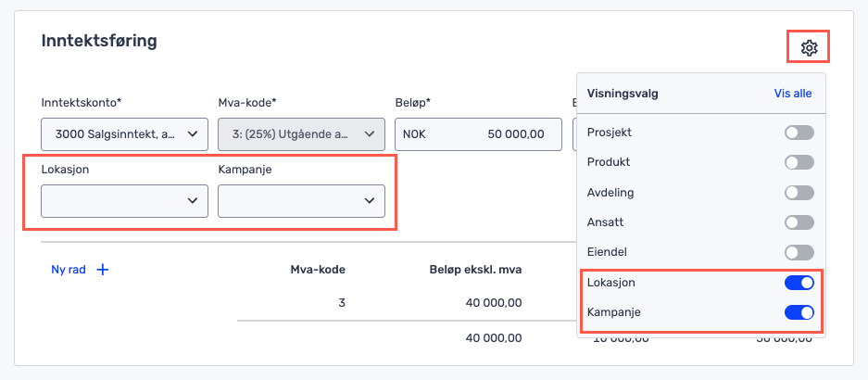Turn on the Produkt switch
The height and width of the screenshot is (380, 868).
point(799,162)
